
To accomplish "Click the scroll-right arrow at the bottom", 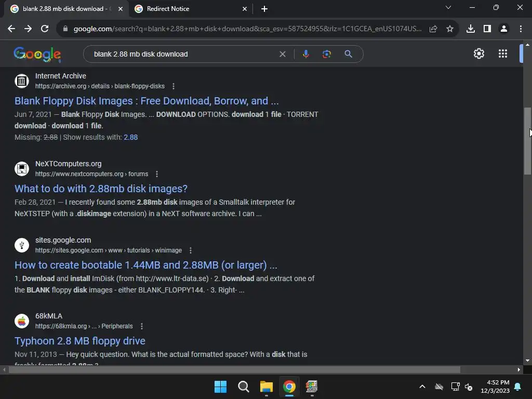I will point(519,369).
